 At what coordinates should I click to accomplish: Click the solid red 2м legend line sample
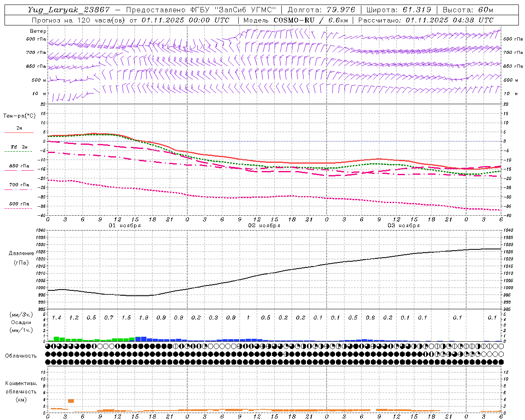[19, 132]
